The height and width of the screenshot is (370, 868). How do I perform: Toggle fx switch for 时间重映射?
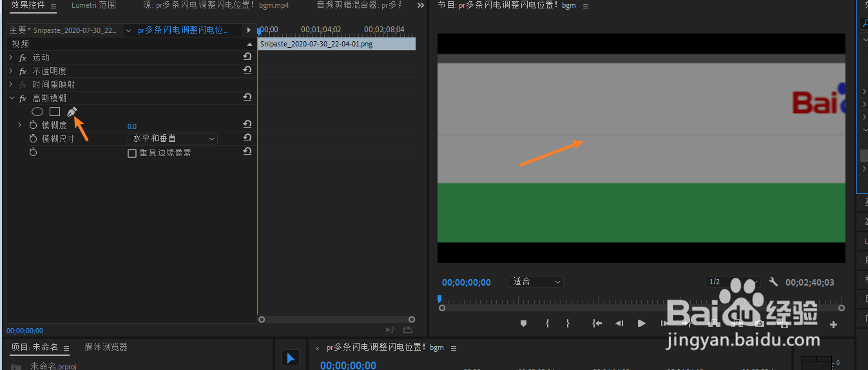point(23,85)
